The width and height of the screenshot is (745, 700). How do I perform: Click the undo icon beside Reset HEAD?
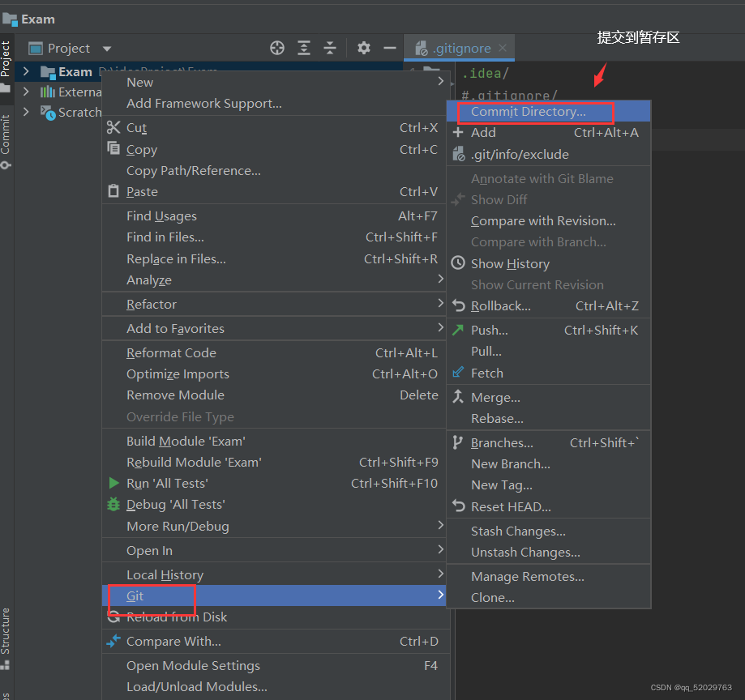[x=459, y=506]
